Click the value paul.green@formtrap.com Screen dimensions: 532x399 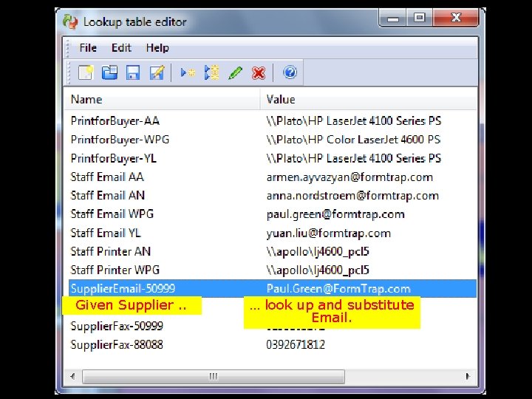pyautogui.click(x=335, y=215)
